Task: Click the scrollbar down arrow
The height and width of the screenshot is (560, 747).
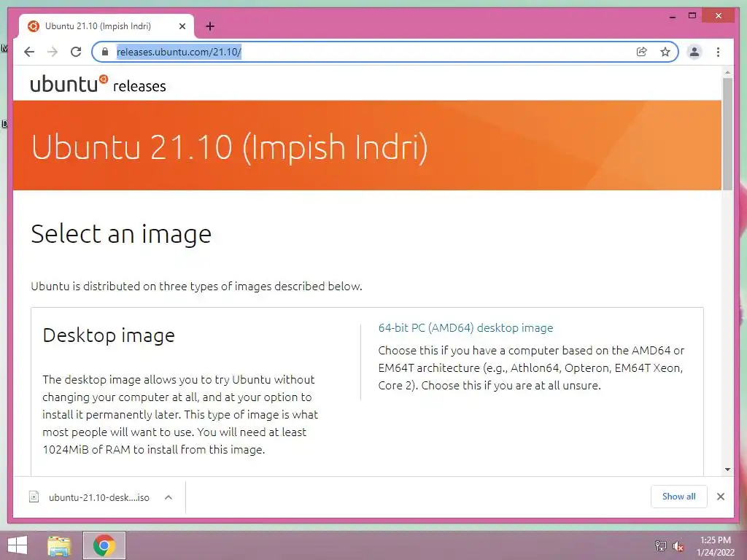Action: tap(727, 470)
